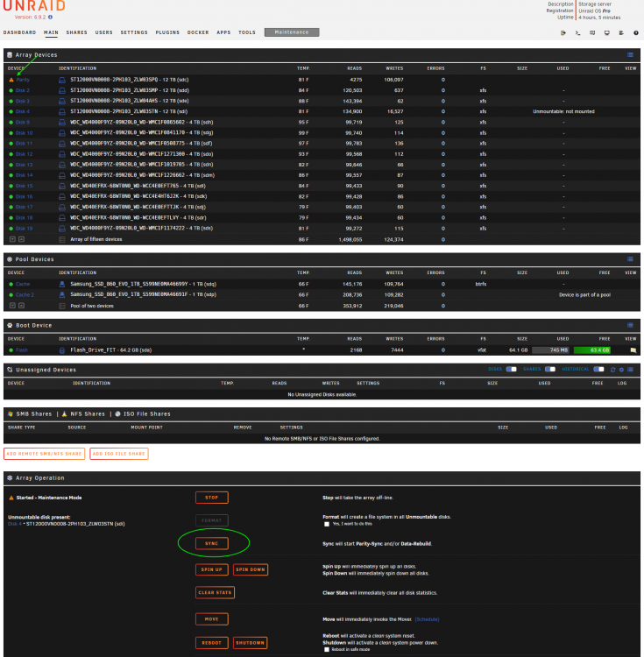The image size is (644, 657).
Task: Click the Unassigned Devices refresh icon
Action: (613, 370)
